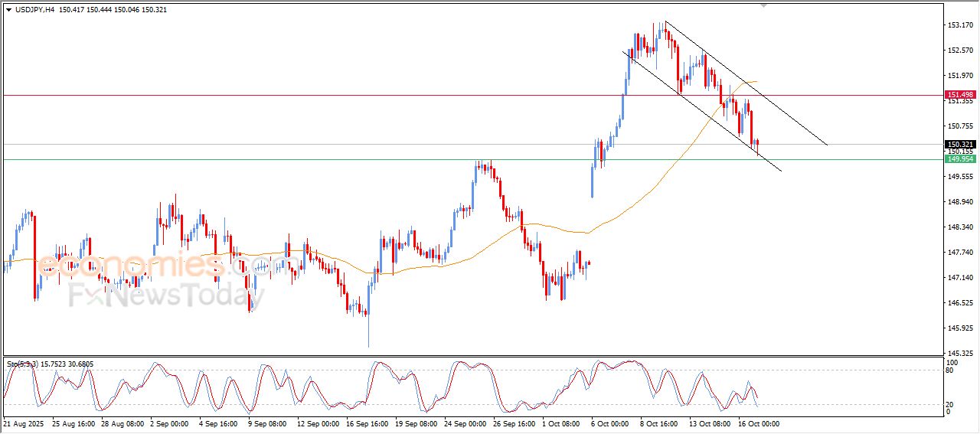Open the dropdown arrow beside USDJPY,H4
This screenshot has width=980, height=434.
[x=8, y=10]
